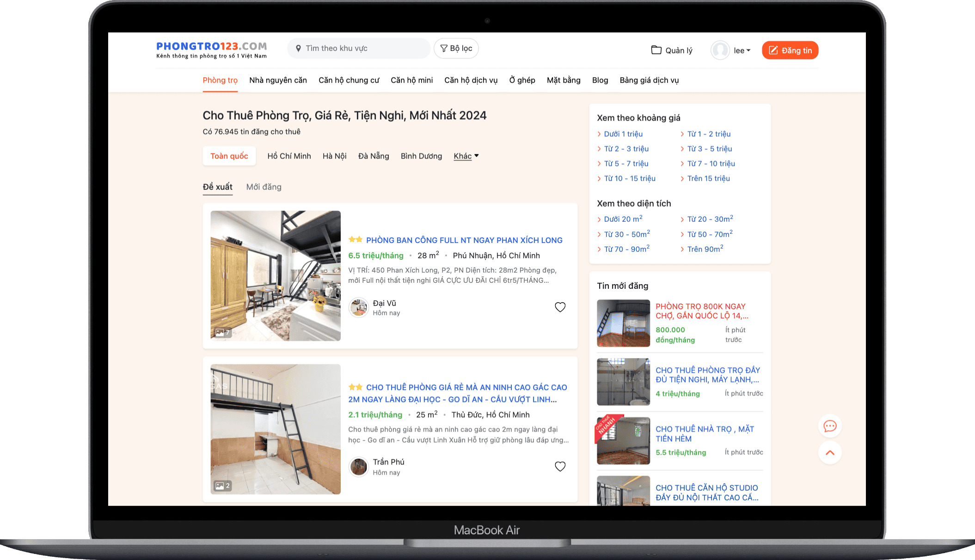Favorite the Phan Xích Long listing heart
This screenshot has height=560, width=975.
click(560, 307)
